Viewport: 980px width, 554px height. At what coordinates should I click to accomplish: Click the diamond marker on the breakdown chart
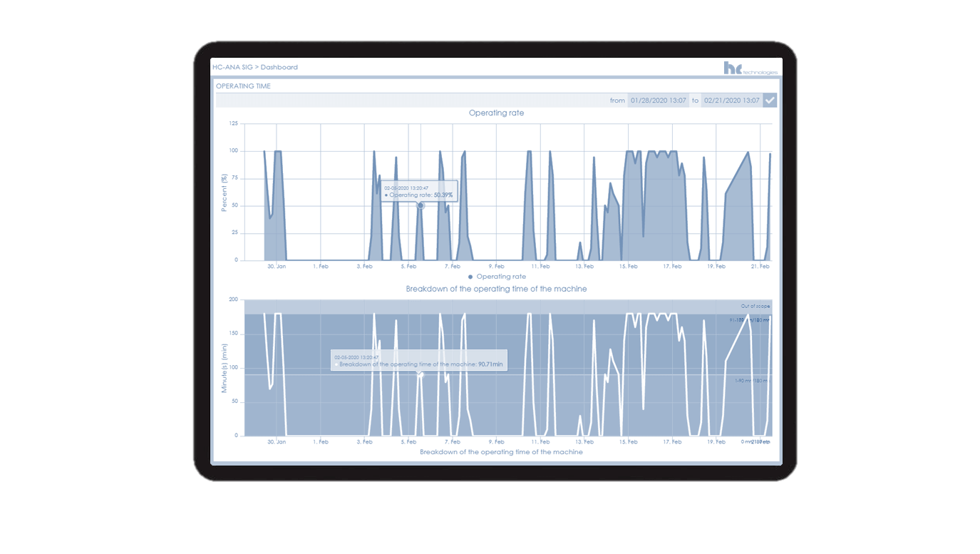click(x=419, y=374)
